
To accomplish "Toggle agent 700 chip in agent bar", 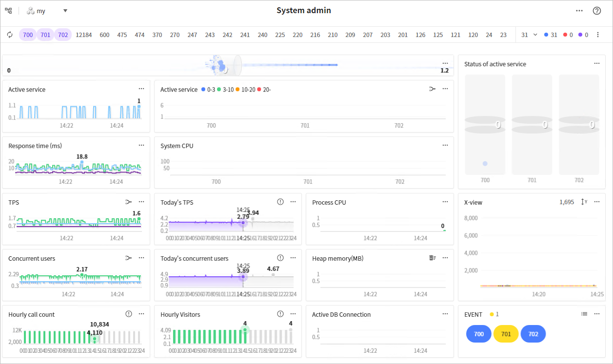I will click(x=28, y=35).
